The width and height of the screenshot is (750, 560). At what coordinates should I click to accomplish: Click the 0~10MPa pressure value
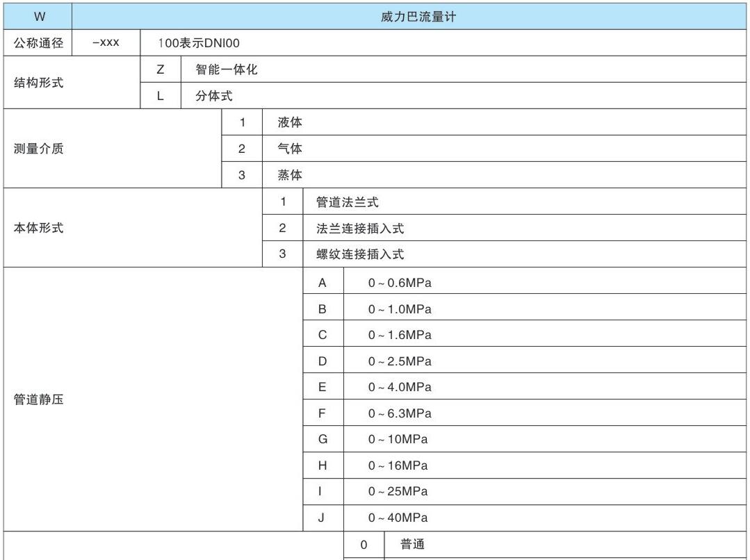pyautogui.click(x=398, y=439)
